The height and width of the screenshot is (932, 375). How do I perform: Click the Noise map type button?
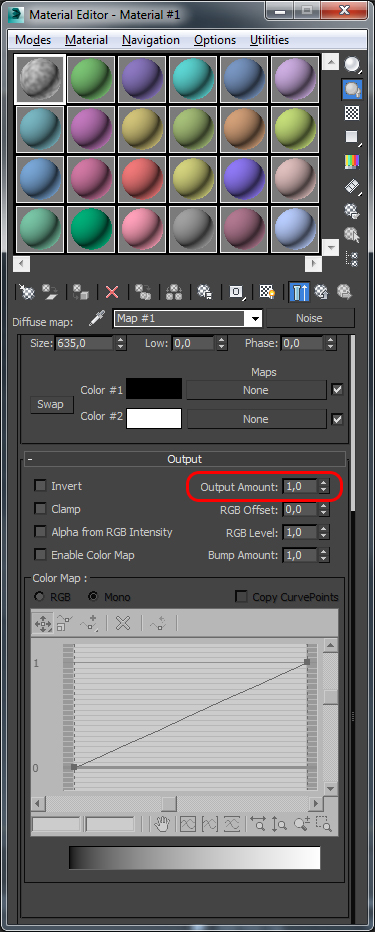(309, 318)
